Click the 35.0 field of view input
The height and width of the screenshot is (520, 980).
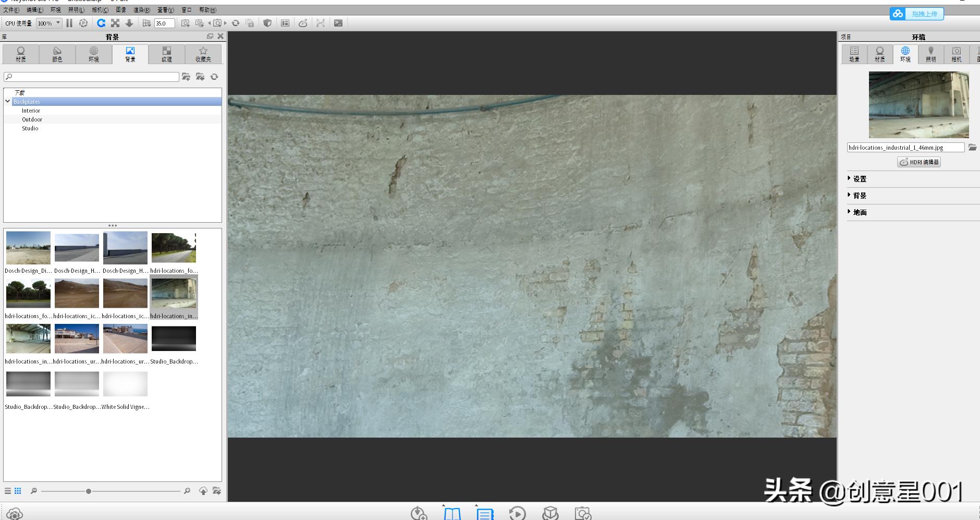click(x=164, y=23)
